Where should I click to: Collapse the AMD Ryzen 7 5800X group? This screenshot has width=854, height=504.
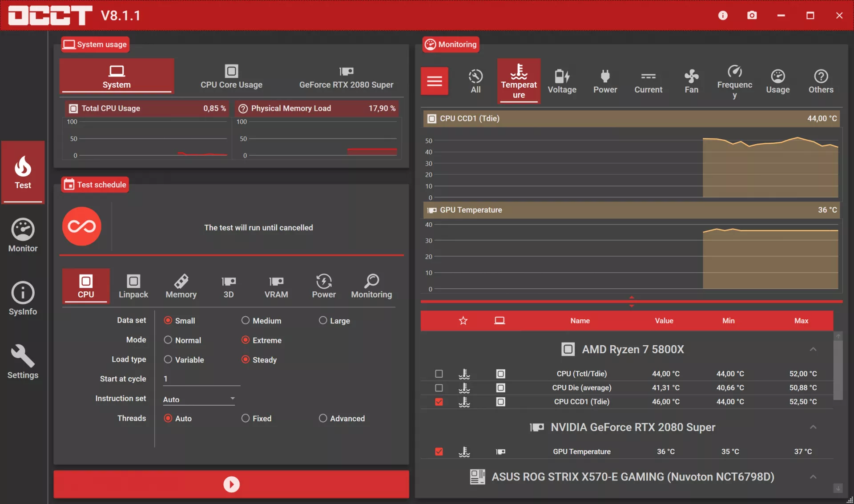click(x=813, y=349)
